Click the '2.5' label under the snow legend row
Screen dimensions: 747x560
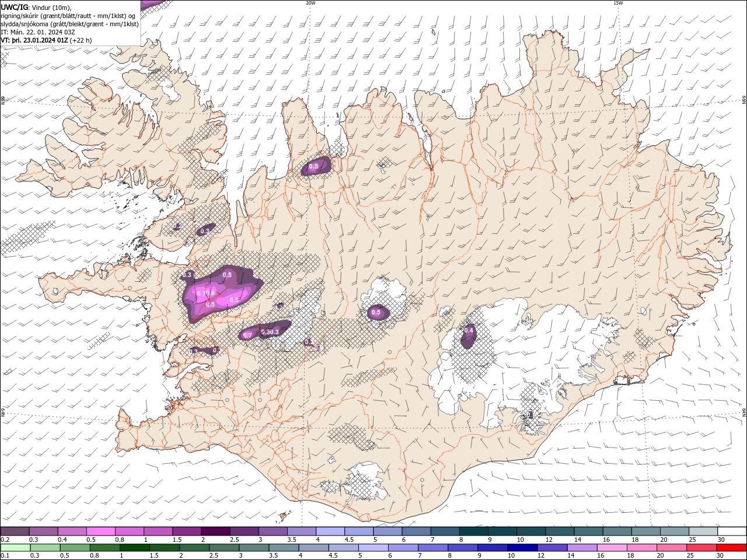pyautogui.click(x=234, y=540)
